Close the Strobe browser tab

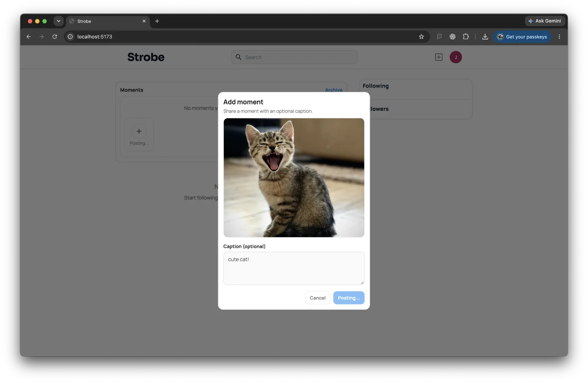point(144,21)
